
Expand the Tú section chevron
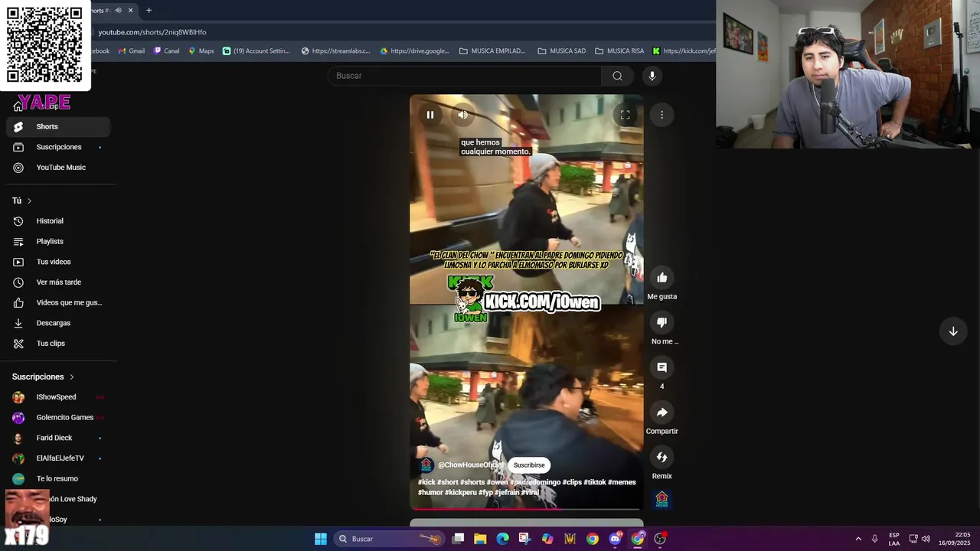29,201
